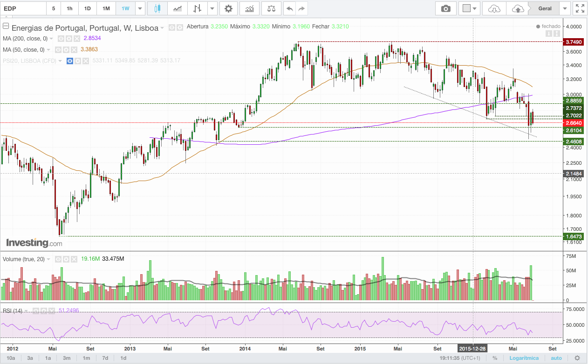This screenshot has width=588, height=364.
Task: Undo last chart action
Action: 289,8
